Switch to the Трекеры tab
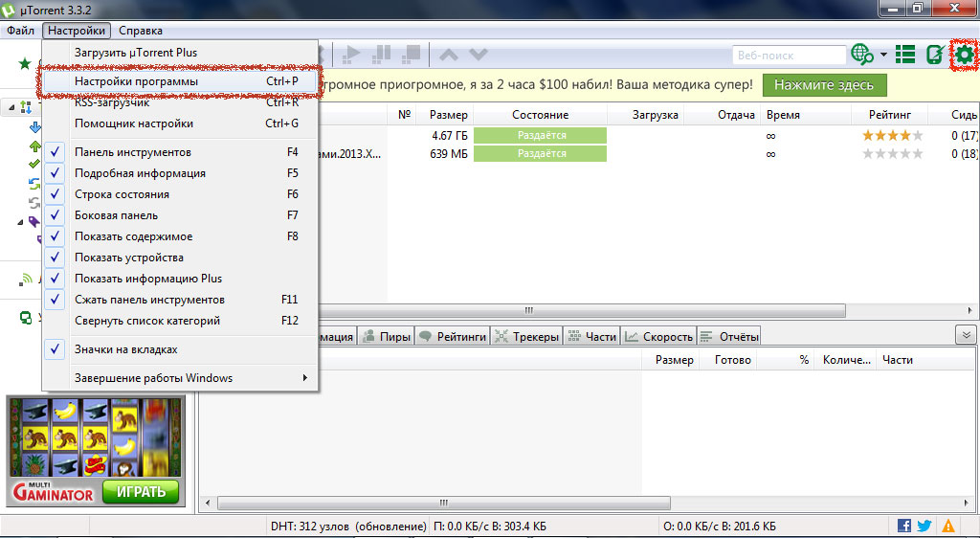 (527, 337)
